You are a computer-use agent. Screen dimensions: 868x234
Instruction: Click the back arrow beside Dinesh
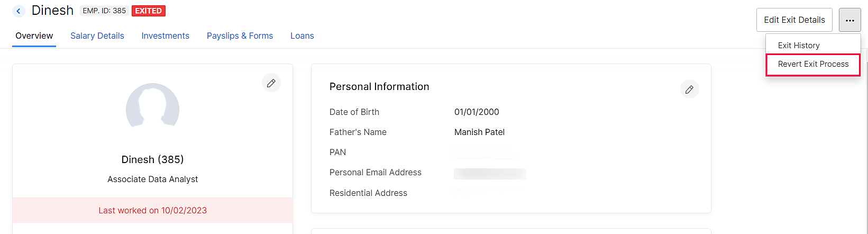coord(19,11)
